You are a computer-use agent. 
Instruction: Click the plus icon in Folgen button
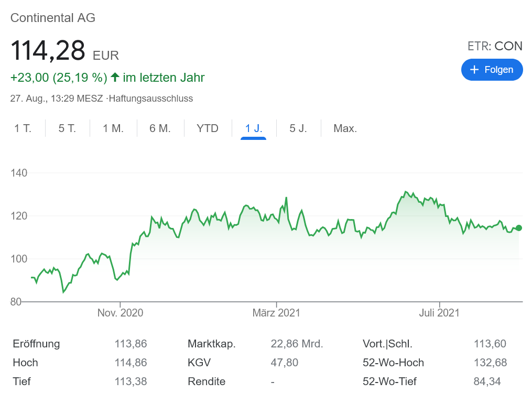pos(475,70)
